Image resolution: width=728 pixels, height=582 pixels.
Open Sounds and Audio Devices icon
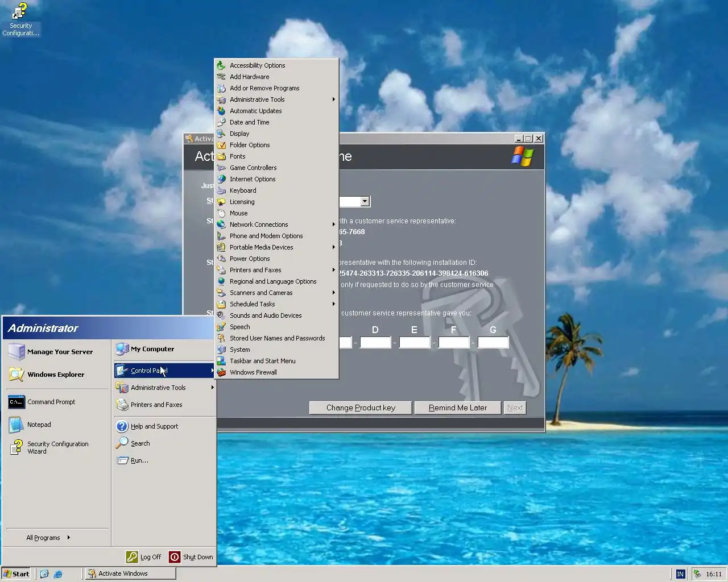(x=221, y=315)
